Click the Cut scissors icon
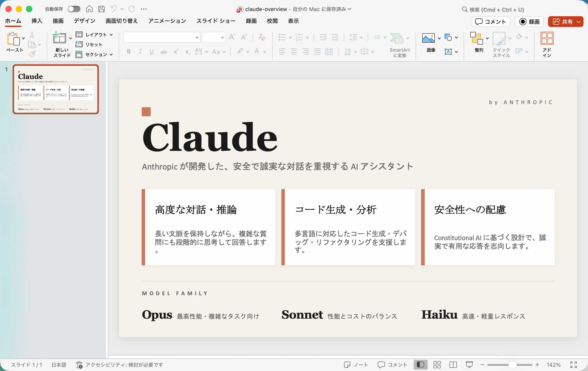Screen dimensions: 588x371 point(32,35)
